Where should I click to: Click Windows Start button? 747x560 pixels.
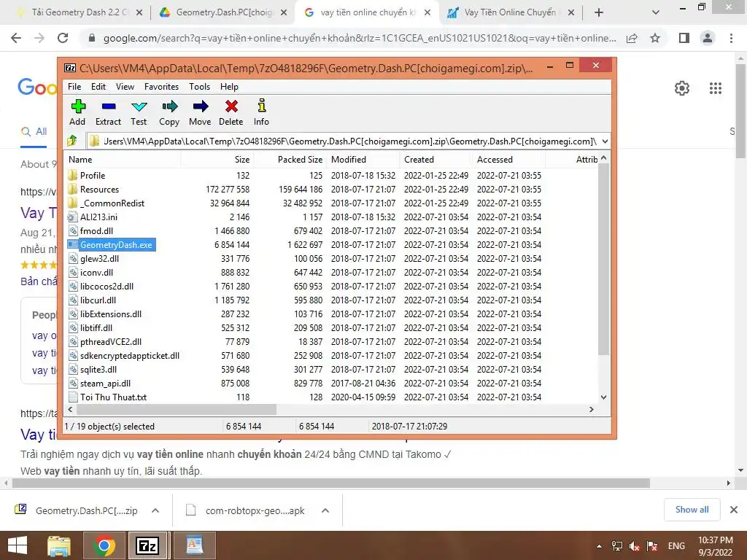18,545
